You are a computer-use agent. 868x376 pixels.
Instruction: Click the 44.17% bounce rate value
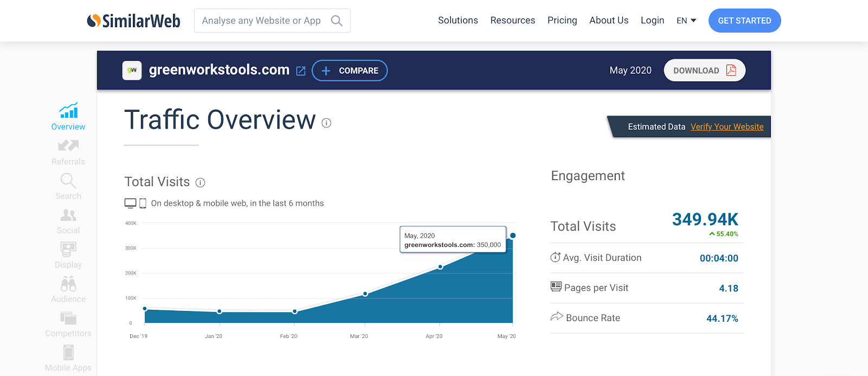tap(722, 318)
